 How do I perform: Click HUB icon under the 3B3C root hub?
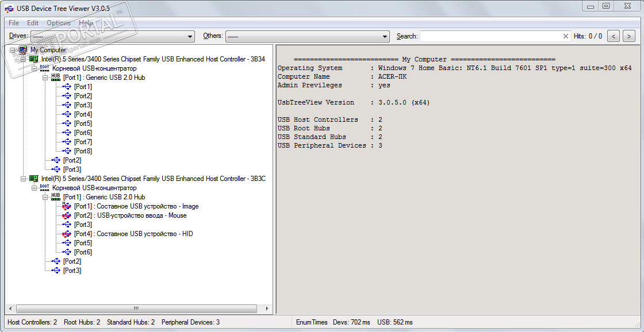(56, 197)
